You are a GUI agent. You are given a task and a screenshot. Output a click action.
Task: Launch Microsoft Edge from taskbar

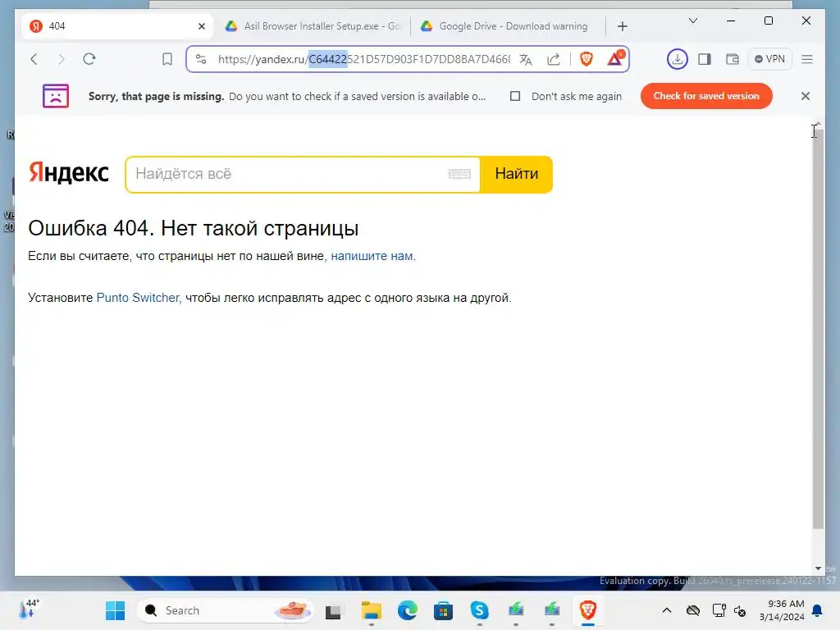(408, 610)
